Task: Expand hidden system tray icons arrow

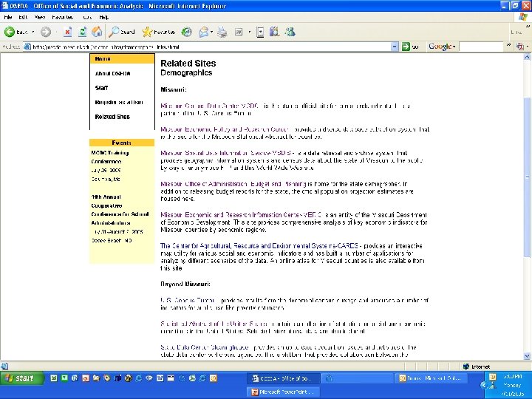Action: tap(483, 385)
